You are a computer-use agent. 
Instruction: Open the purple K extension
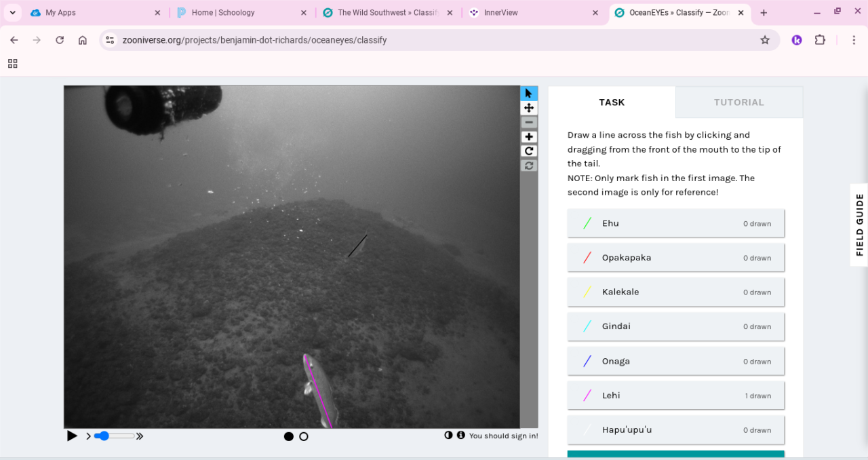(797, 40)
